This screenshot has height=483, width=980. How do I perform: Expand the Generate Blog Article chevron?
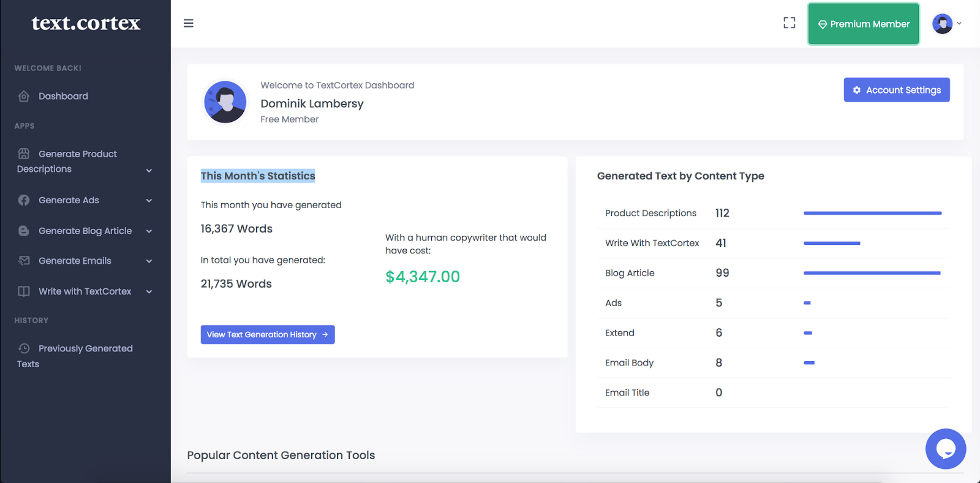[x=149, y=231]
